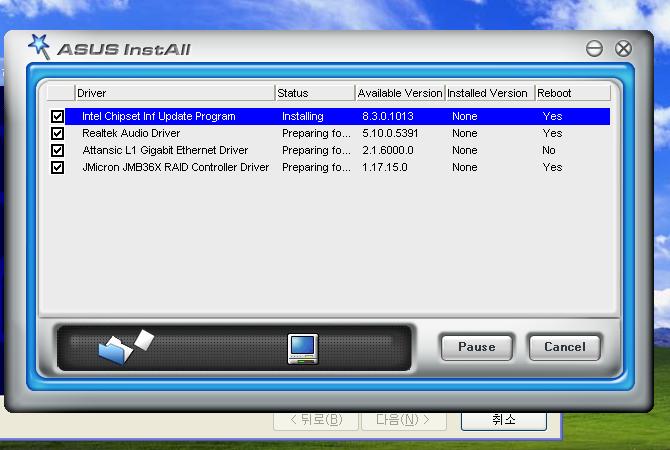Select the Realtek Audio Driver row
The height and width of the screenshot is (450, 670).
click(337, 133)
